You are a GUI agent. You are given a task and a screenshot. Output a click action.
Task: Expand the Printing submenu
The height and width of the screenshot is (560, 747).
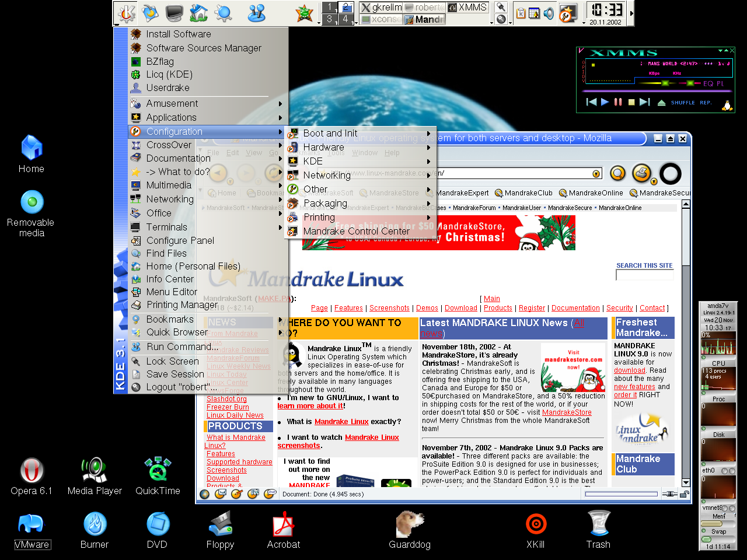pyautogui.click(x=359, y=217)
